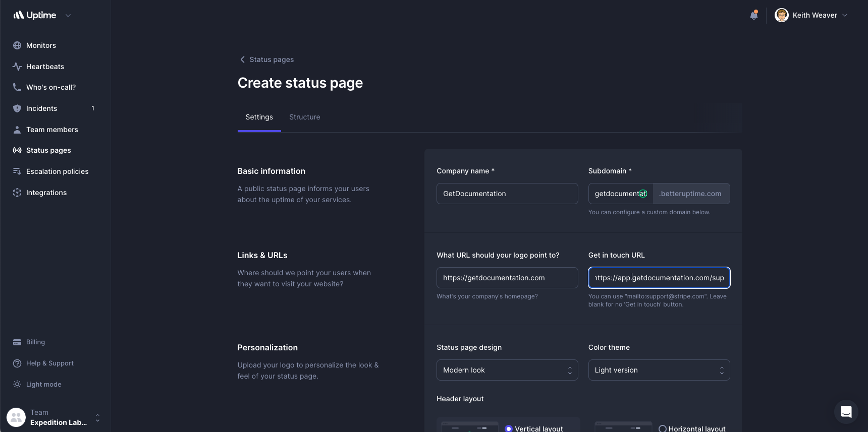Open the chat support widget
The image size is (868, 432).
coord(846,412)
